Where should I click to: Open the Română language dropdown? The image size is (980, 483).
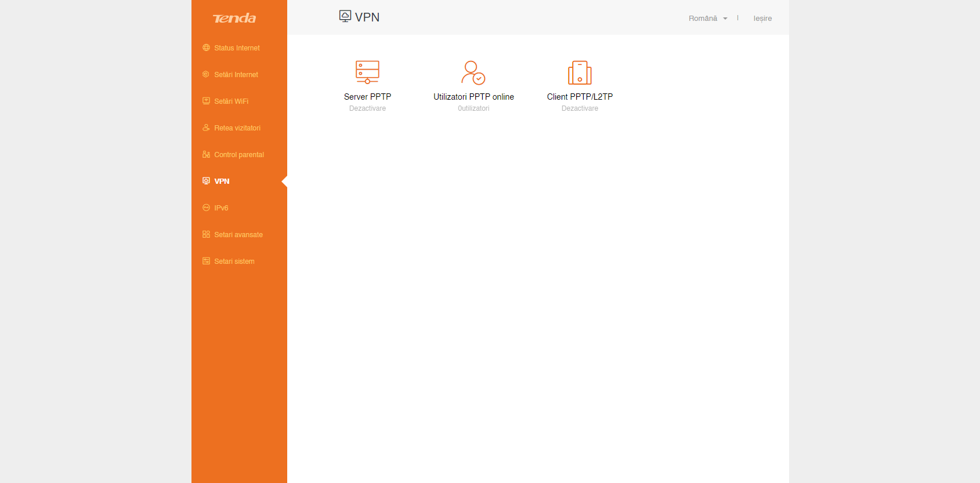703,19
